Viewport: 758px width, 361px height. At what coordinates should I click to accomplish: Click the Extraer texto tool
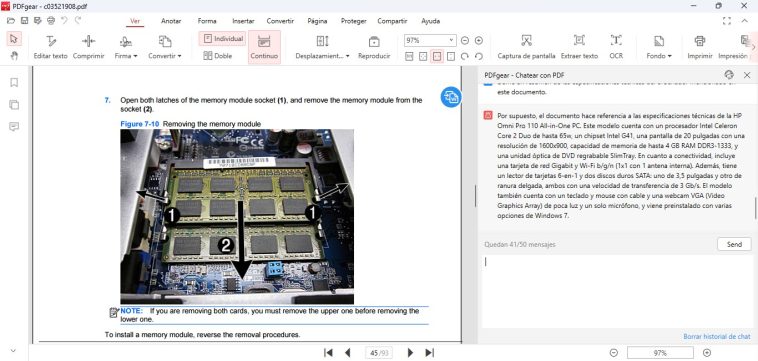tap(579, 47)
